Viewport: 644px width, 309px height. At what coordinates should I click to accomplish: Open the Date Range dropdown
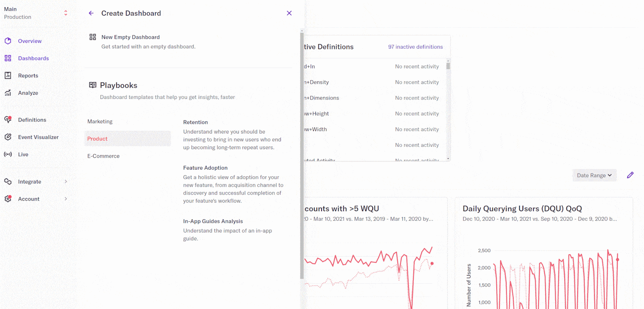coord(594,175)
